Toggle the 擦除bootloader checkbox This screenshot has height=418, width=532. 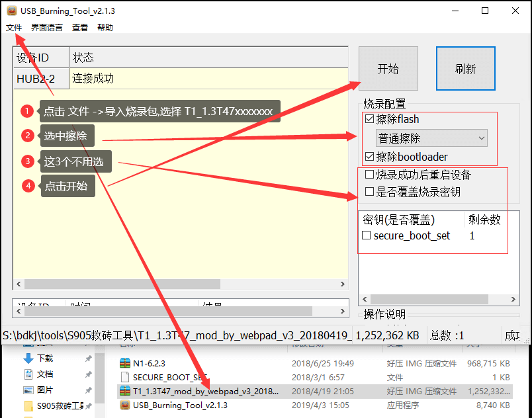pyautogui.click(x=369, y=157)
